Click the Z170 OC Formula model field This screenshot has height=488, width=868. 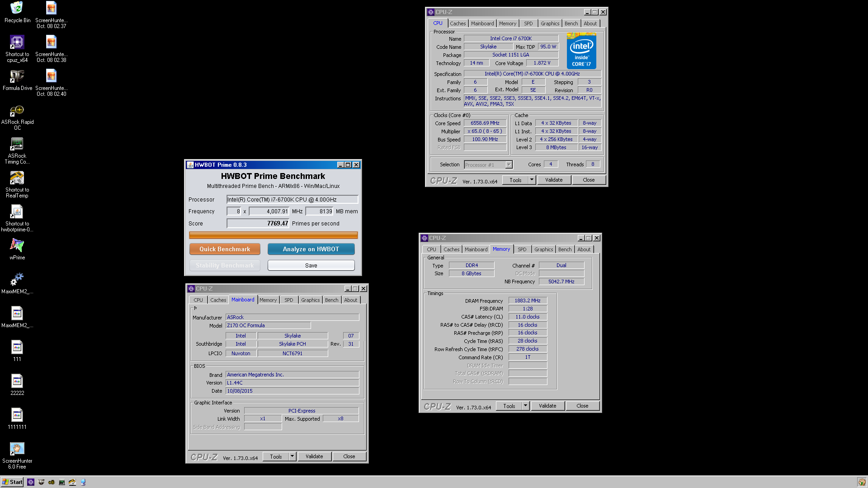268,325
